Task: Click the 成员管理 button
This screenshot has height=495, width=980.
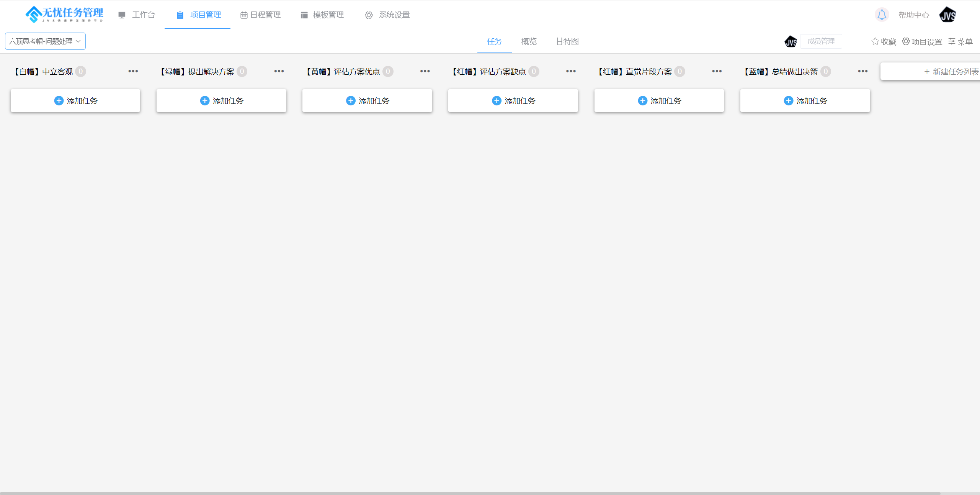Action: (x=821, y=41)
